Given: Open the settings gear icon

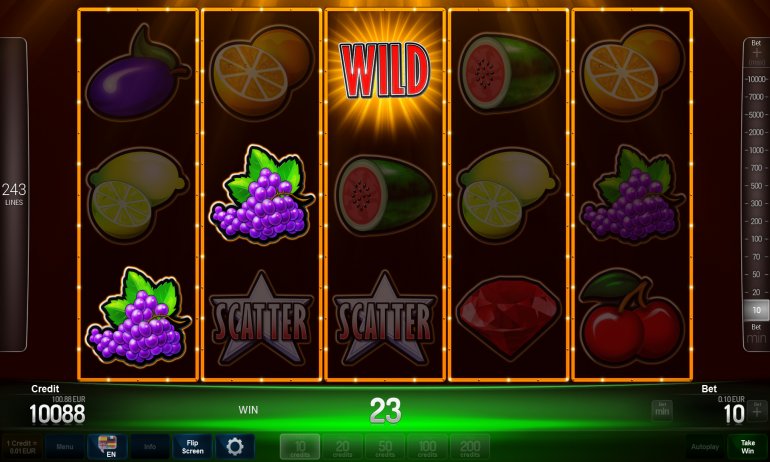Looking at the screenshot, I should (235, 446).
